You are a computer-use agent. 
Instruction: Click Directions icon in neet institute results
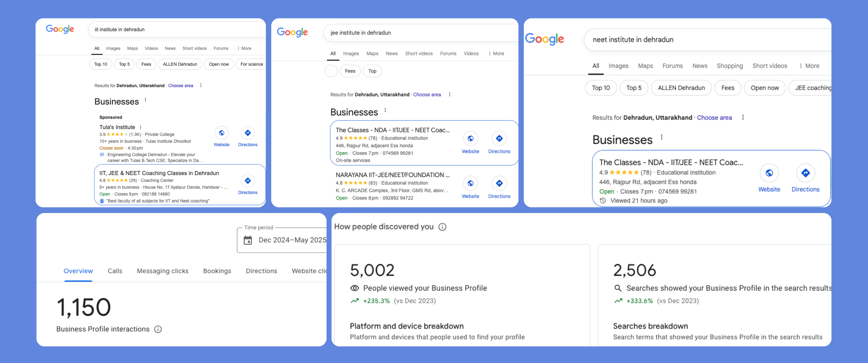tap(805, 173)
